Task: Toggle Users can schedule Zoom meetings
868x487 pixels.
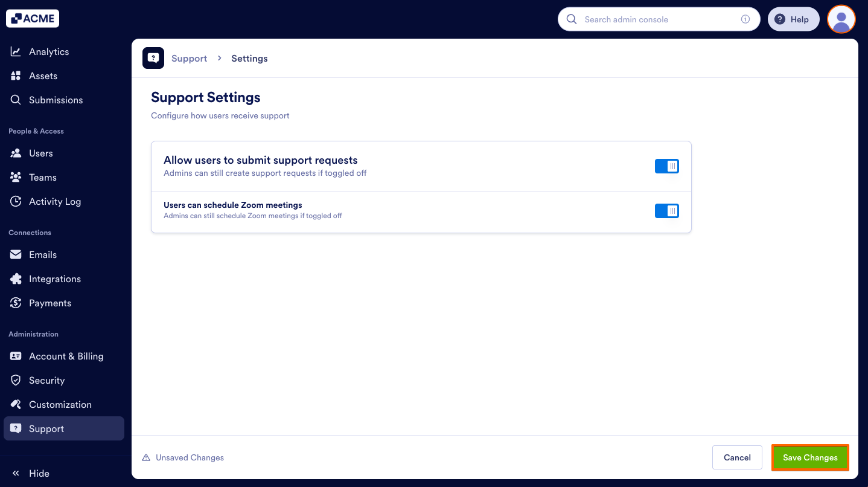Action: 667,211
